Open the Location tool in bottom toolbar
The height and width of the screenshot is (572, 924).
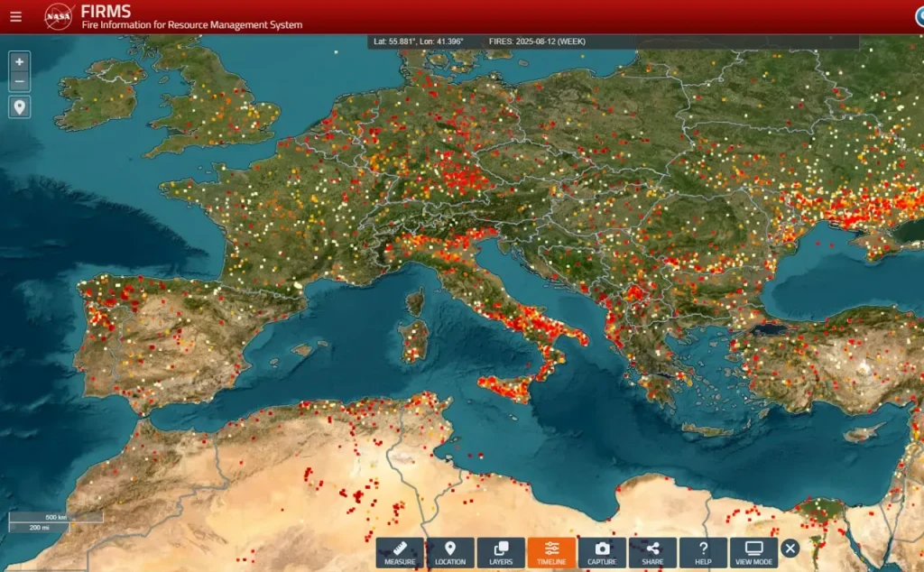click(450, 552)
